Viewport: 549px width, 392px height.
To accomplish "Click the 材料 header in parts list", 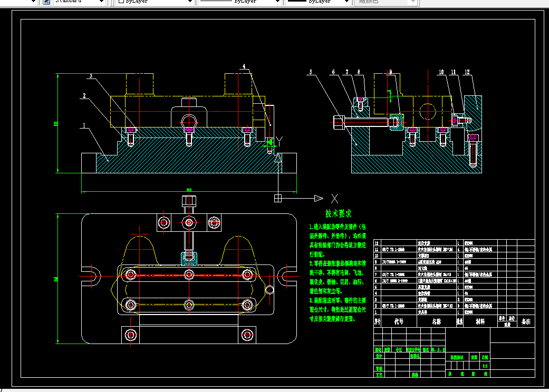I will (x=480, y=321).
